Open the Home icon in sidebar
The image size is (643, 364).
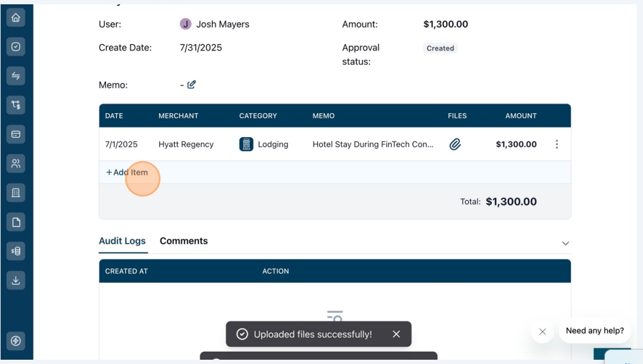pos(15,18)
